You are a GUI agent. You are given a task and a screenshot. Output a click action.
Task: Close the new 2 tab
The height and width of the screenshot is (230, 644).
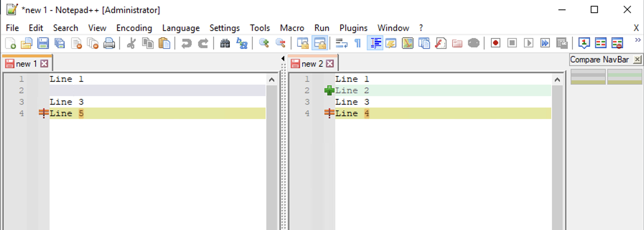330,64
